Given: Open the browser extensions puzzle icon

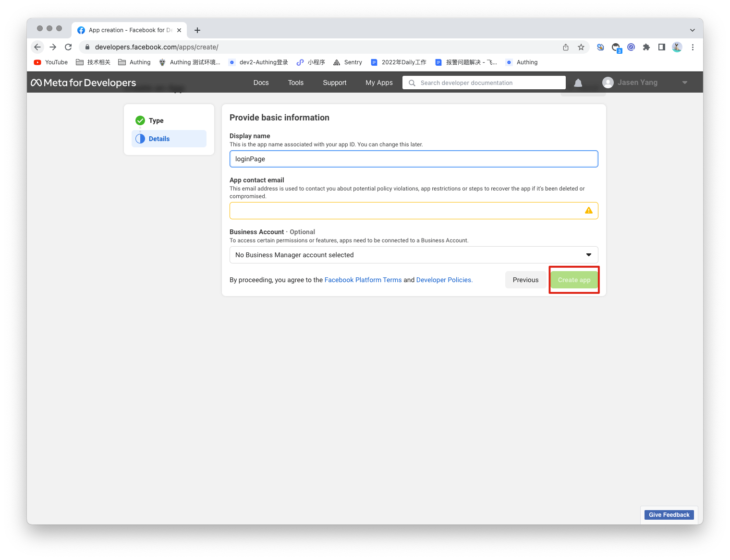Looking at the screenshot, I should click(x=646, y=47).
